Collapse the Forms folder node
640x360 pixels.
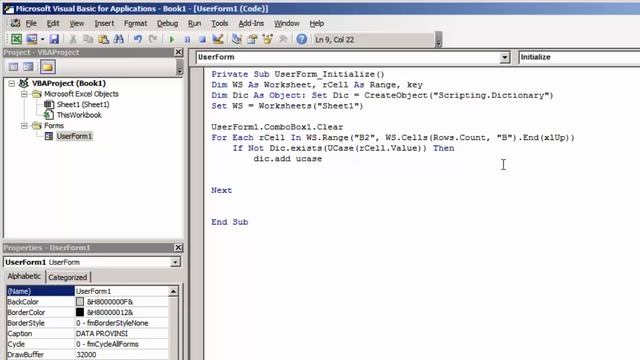click(x=24, y=126)
